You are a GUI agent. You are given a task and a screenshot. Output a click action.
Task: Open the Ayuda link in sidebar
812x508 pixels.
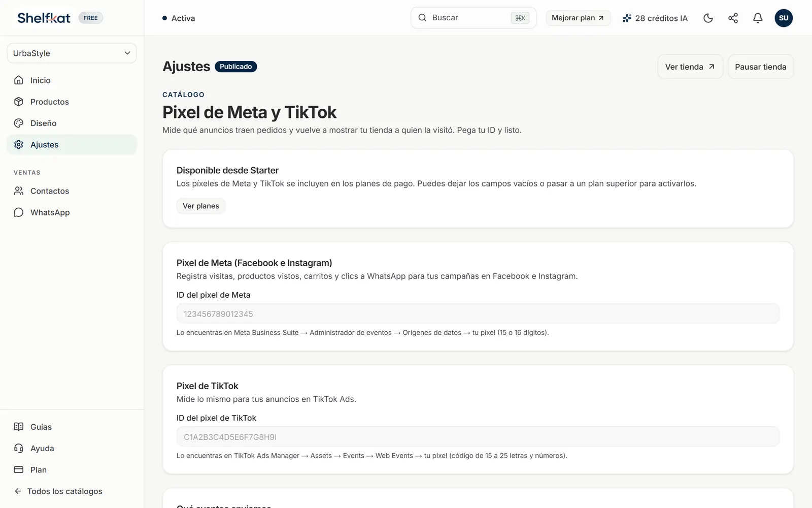tap(72, 448)
